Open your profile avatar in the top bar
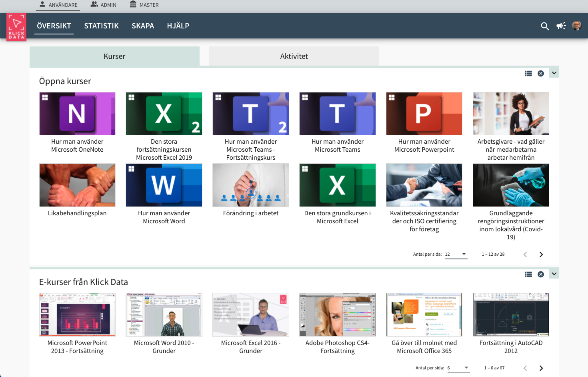588x377 pixels. (576, 26)
